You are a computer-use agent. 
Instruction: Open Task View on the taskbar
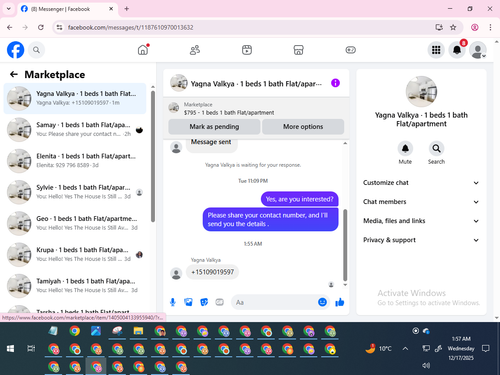click(x=31, y=349)
